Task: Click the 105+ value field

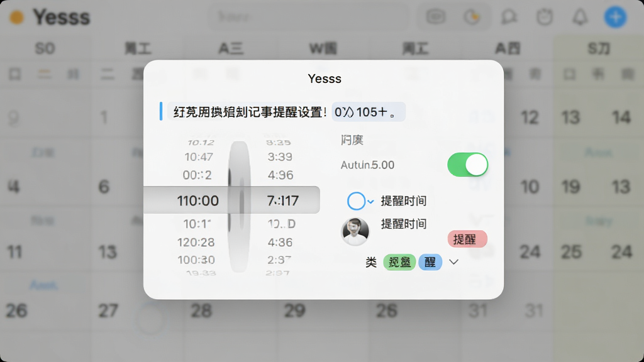Action: point(369,112)
